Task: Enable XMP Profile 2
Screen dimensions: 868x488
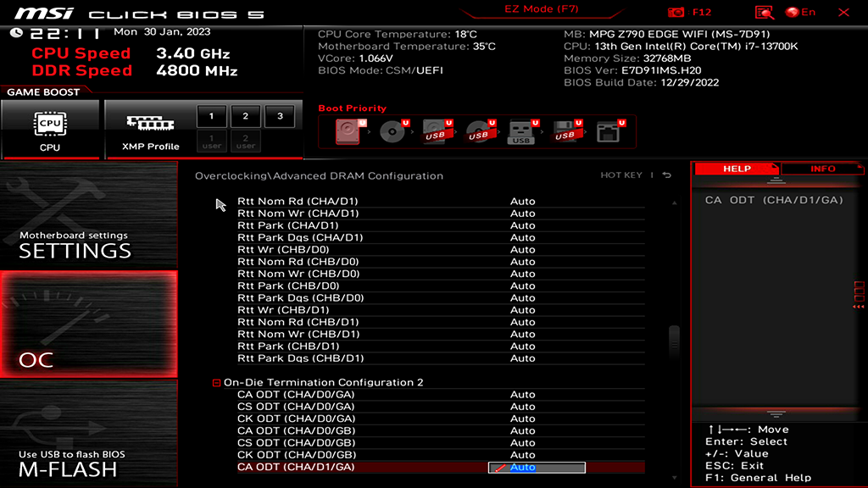Action: pyautogui.click(x=244, y=115)
